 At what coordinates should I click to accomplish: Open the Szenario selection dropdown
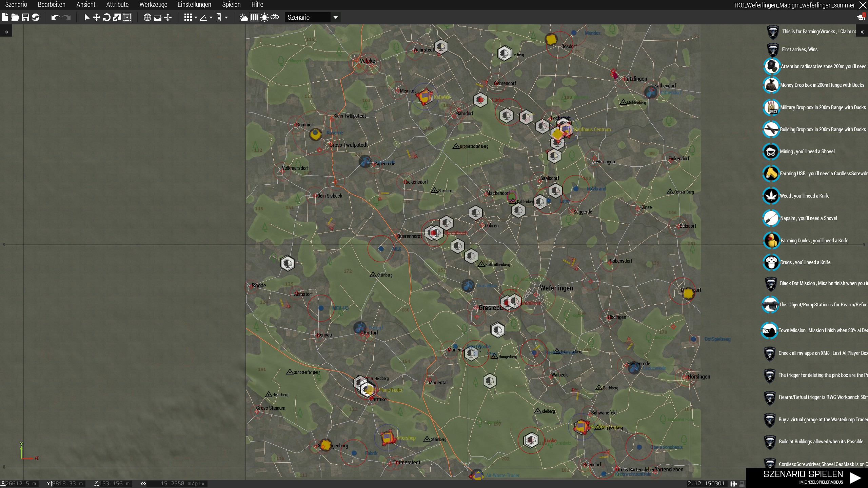pyautogui.click(x=335, y=17)
